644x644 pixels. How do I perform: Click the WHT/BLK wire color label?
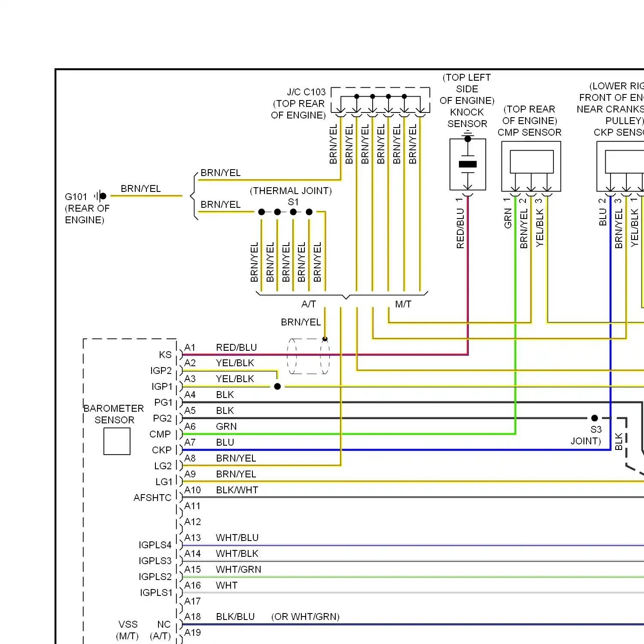coord(237,554)
